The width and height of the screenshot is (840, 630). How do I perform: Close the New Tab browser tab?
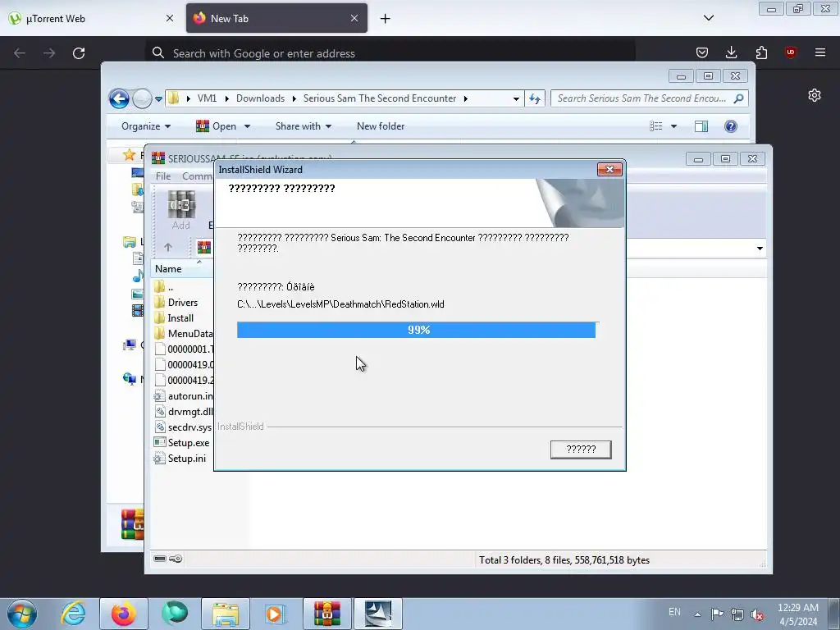[354, 18]
